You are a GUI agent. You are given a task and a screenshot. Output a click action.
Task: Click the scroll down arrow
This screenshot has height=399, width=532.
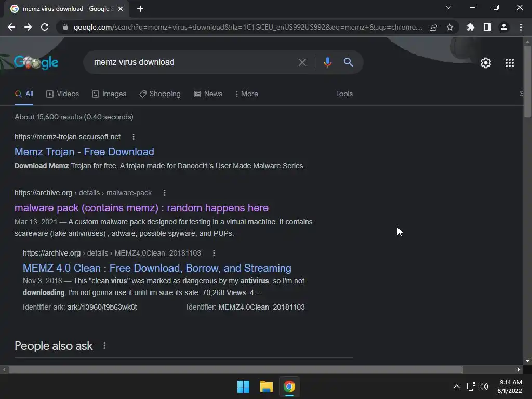[x=527, y=361]
